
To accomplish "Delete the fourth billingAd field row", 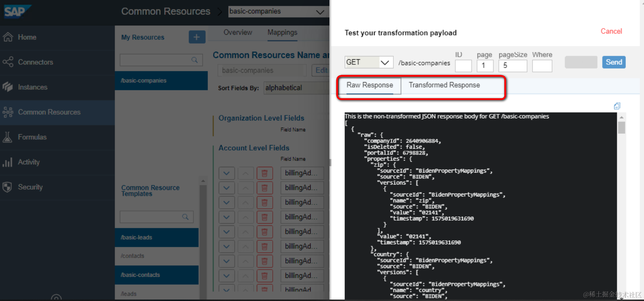I will (264, 217).
